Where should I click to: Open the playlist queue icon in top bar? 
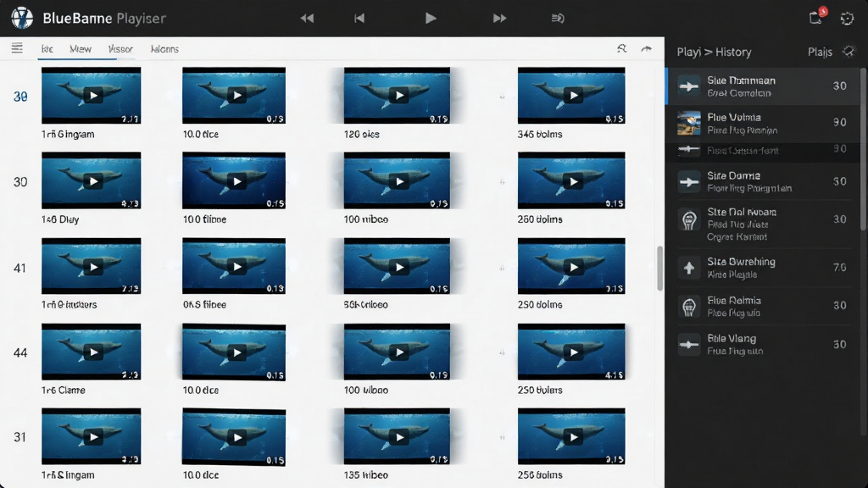coord(558,19)
